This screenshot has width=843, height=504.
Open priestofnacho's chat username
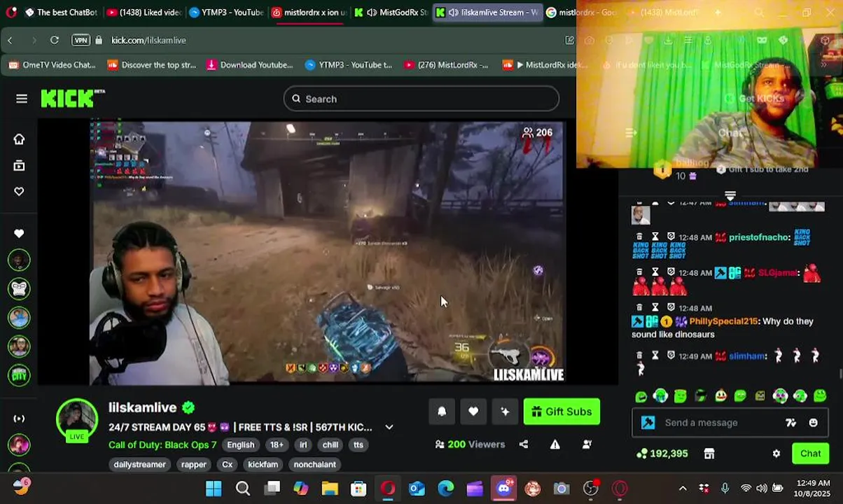[x=760, y=237]
